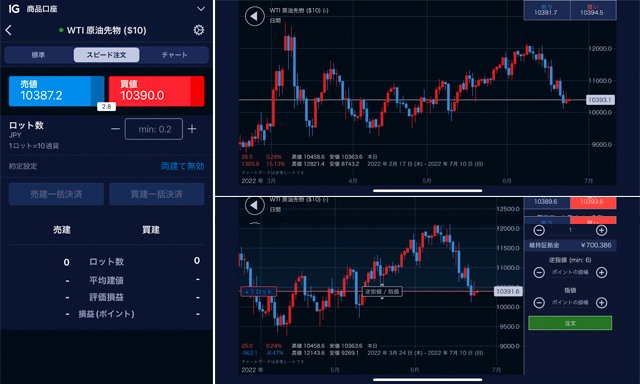Click the 10391.6 price tag on lower chart
640x384 pixels.
tap(508, 291)
